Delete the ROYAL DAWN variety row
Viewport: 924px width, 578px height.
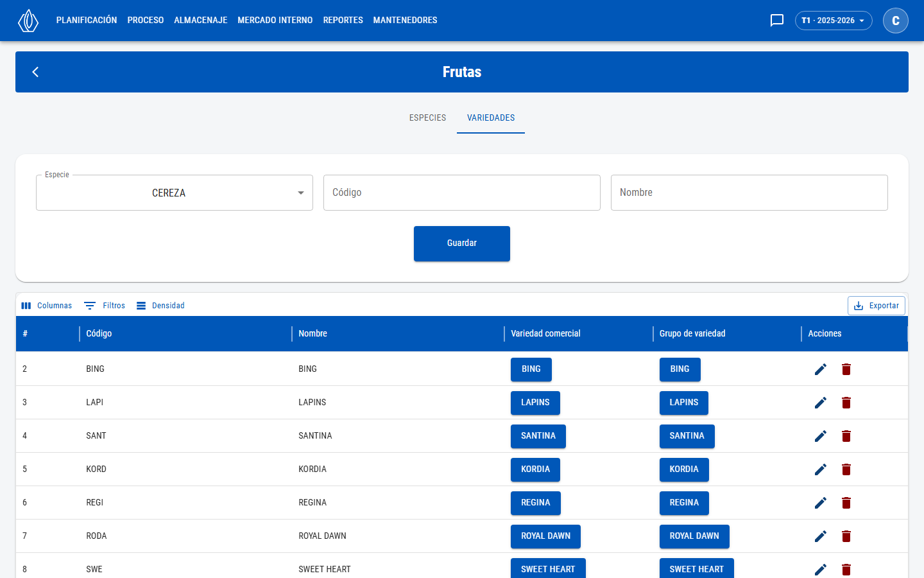(x=846, y=536)
